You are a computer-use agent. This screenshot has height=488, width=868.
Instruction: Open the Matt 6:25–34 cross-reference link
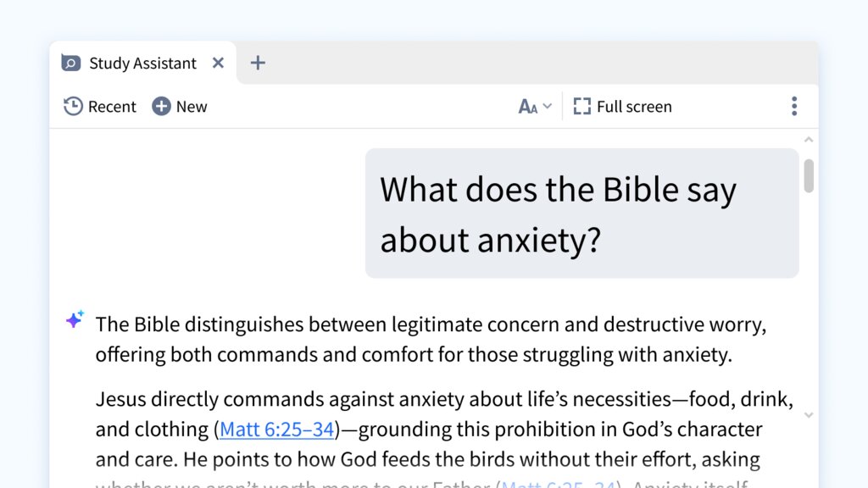tap(277, 429)
